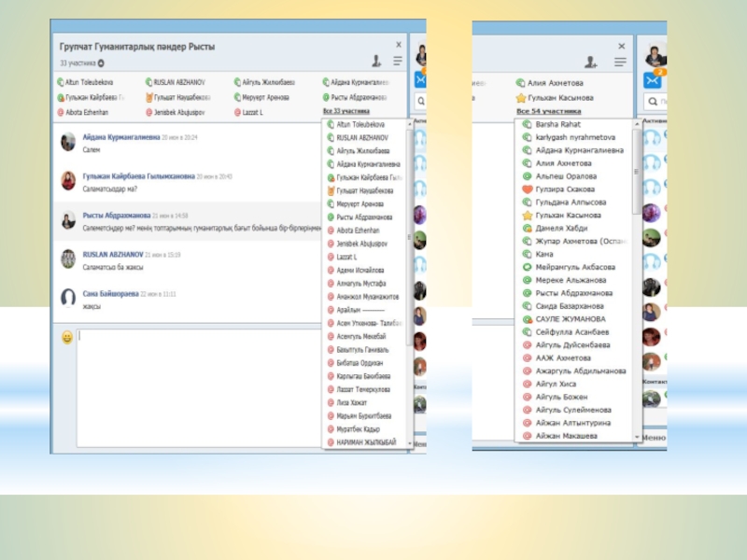Click the heart status icon beside Гулзира Скакова
The width and height of the screenshot is (747, 560).
click(x=527, y=189)
